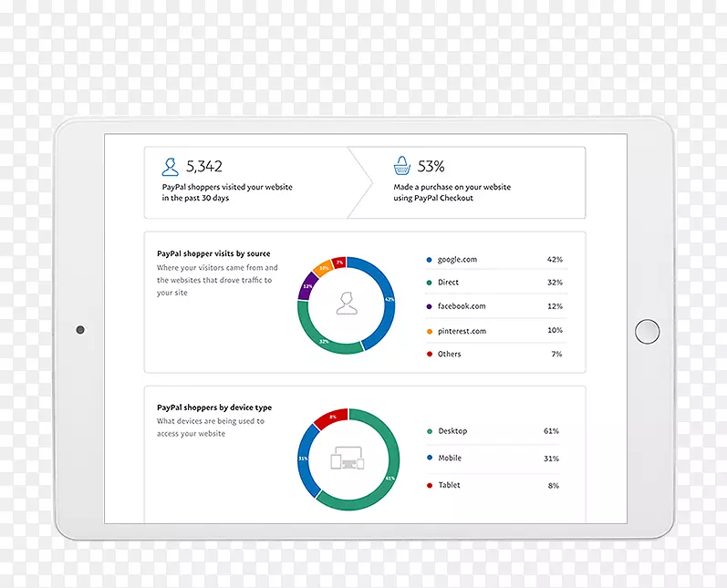
Task: Click the shopping basket icon beside 53%
Action: pyautogui.click(x=402, y=166)
